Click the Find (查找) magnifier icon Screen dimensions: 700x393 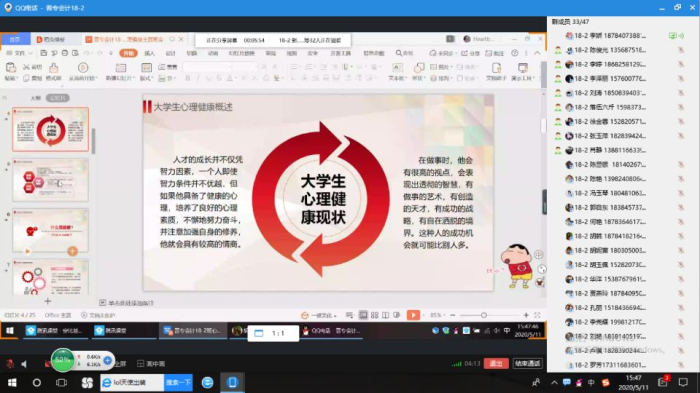point(399,53)
